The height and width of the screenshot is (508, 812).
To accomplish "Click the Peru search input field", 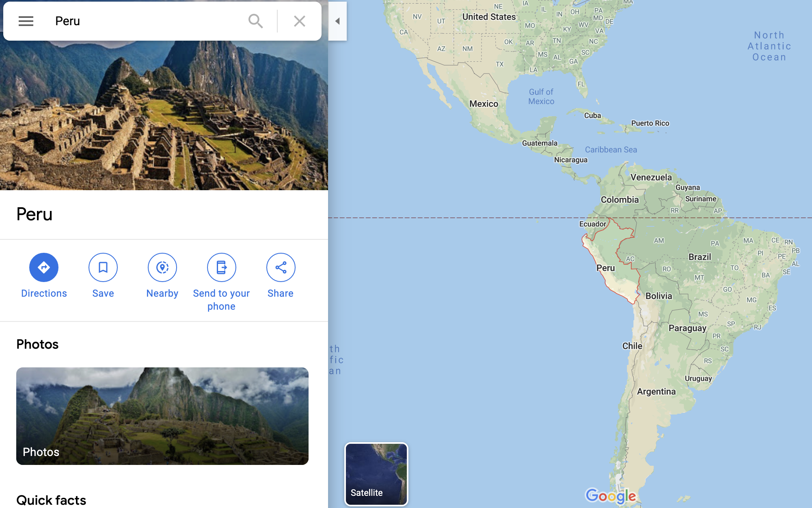I will (x=146, y=21).
